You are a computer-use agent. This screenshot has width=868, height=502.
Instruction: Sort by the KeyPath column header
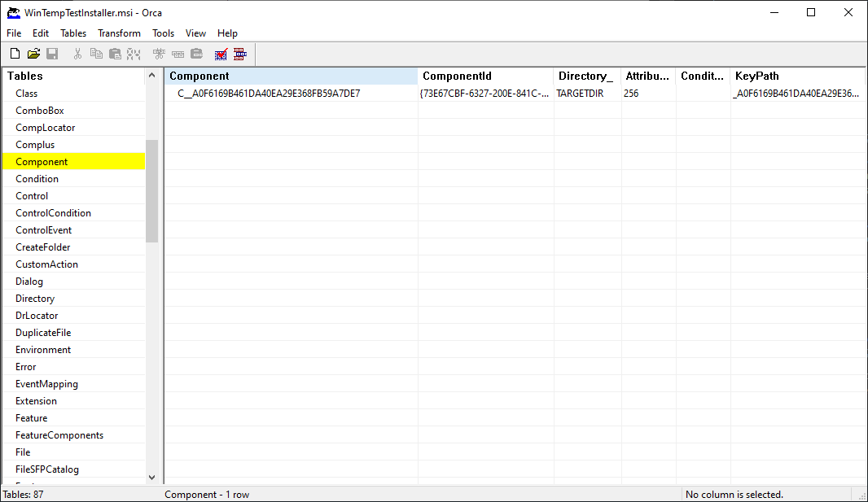tap(797, 76)
